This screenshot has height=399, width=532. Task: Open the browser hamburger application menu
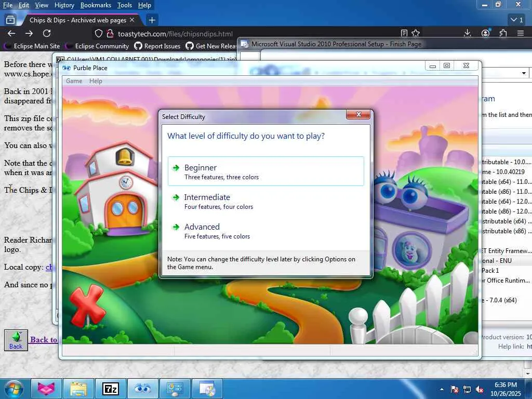(521, 33)
